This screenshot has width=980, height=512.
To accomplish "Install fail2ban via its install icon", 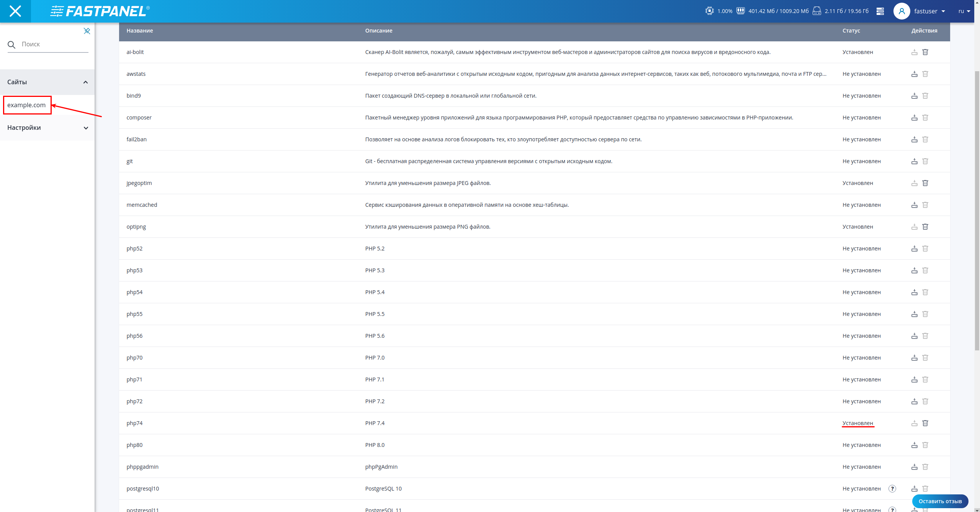I will [x=914, y=139].
